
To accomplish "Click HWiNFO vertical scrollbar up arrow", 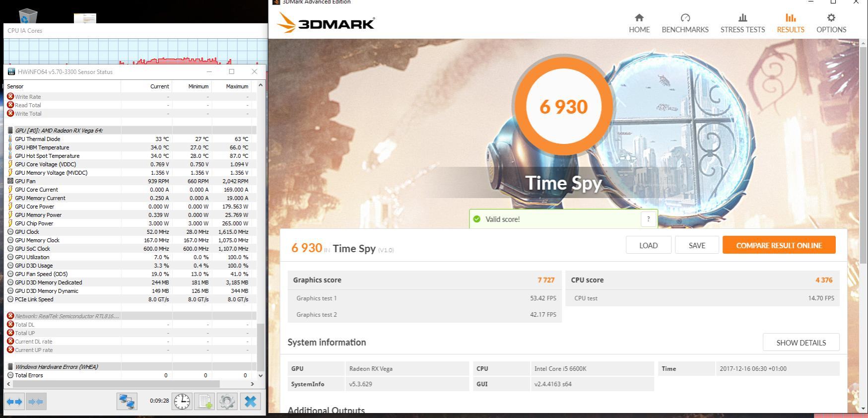I will [261, 85].
